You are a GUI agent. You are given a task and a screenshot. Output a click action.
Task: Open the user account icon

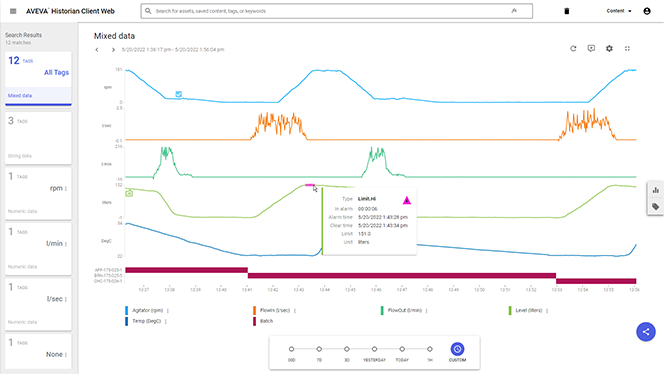click(x=647, y=11)
